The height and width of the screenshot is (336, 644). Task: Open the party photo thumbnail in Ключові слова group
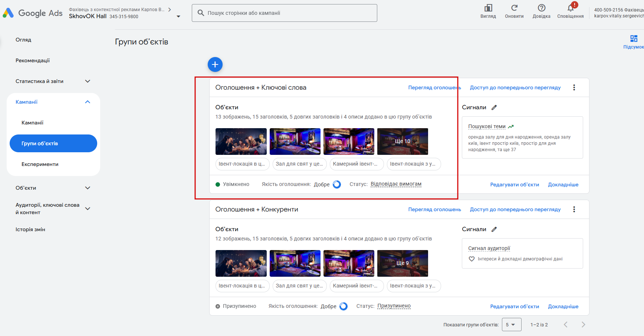point(241,142)
